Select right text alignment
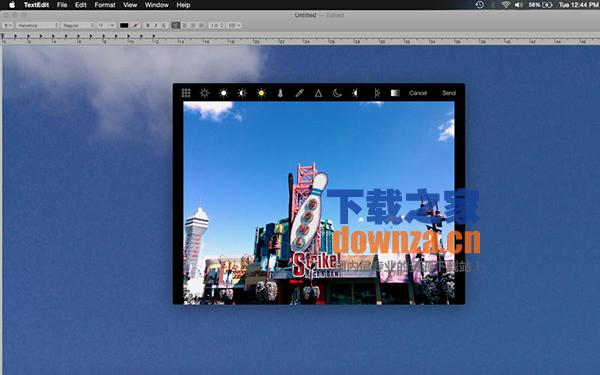 point(193,25)
